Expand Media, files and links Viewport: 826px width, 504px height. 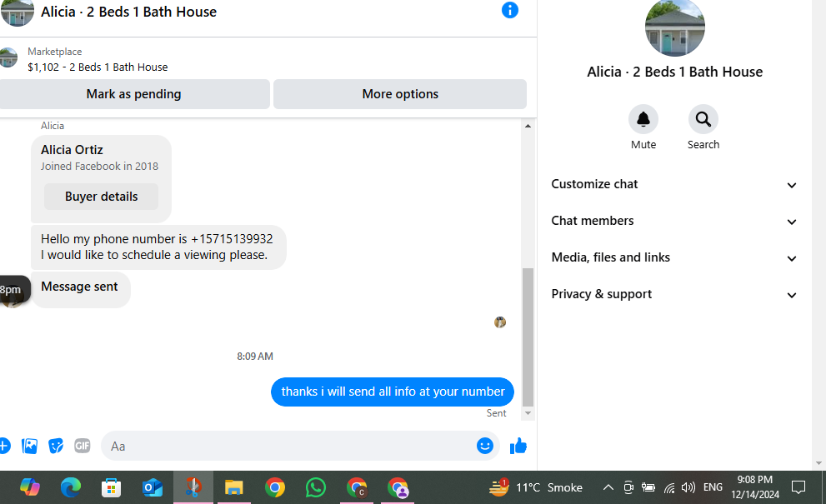click(673, 257)
